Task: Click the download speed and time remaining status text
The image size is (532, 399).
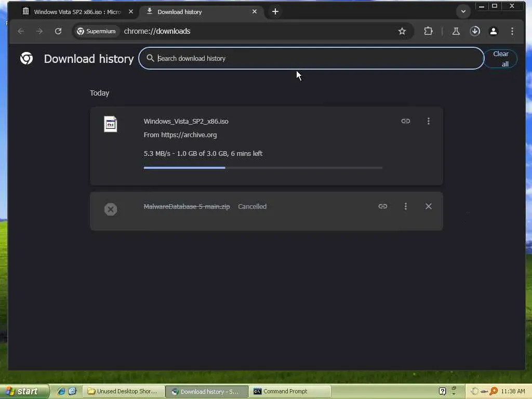Action: (x=203, y=153)
